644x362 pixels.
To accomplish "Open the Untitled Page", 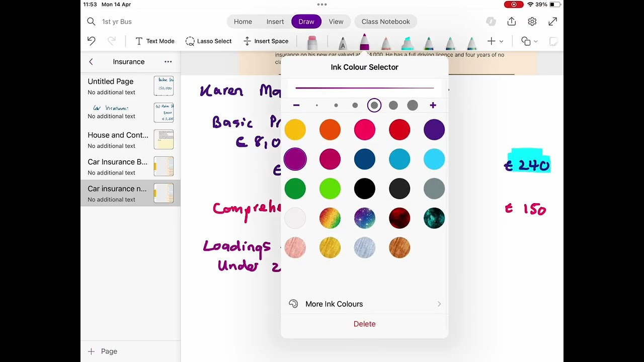I will [130, 86].
